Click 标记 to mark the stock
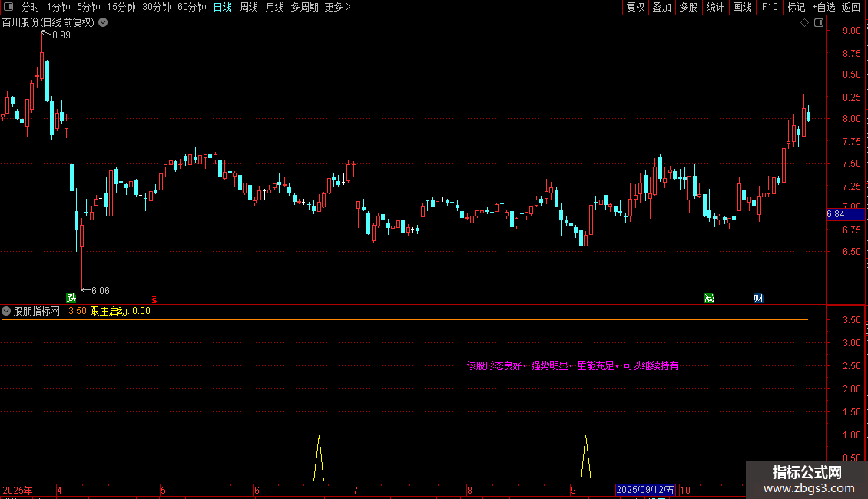 (x=796, y=7)
